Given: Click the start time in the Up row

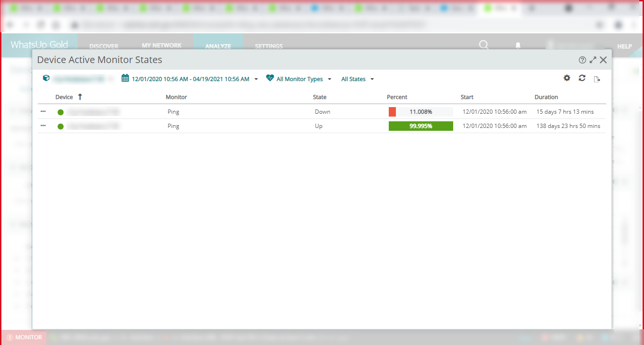Looking at the screenshot, I should [494, 126].
